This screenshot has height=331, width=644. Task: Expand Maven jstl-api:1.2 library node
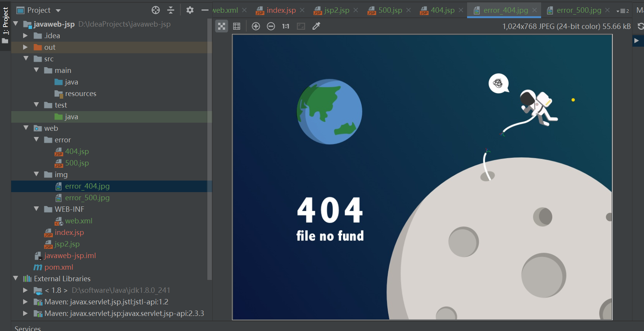(x=25, y=302)
